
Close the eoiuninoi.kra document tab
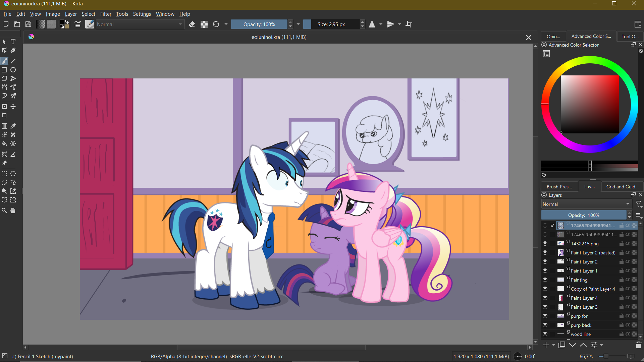click(529, 38)
